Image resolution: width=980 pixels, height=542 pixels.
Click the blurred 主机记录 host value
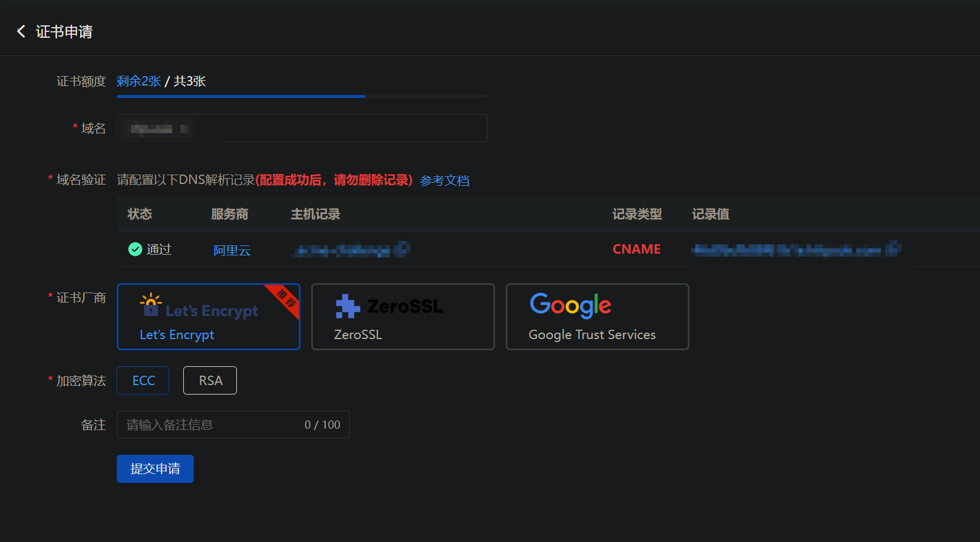[x=351, y=250]
